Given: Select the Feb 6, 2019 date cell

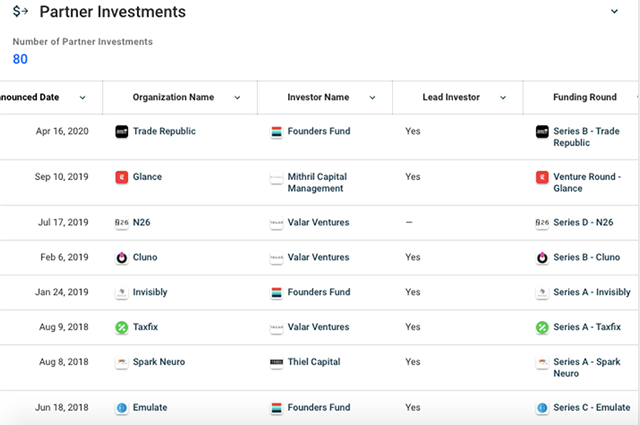Looking at the screenshot, I should coord(64,257).
